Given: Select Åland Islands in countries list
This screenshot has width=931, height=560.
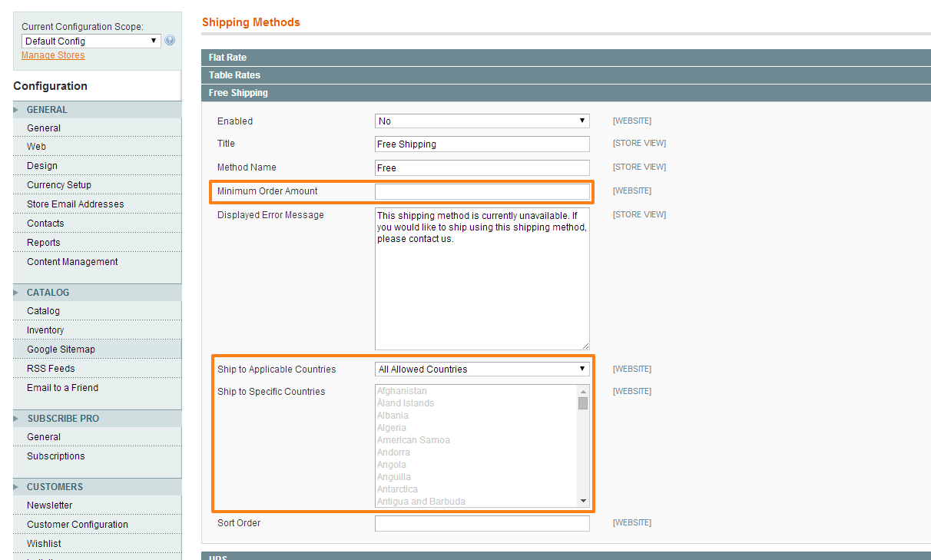Looking at the screenshot, I should [406, 403].
